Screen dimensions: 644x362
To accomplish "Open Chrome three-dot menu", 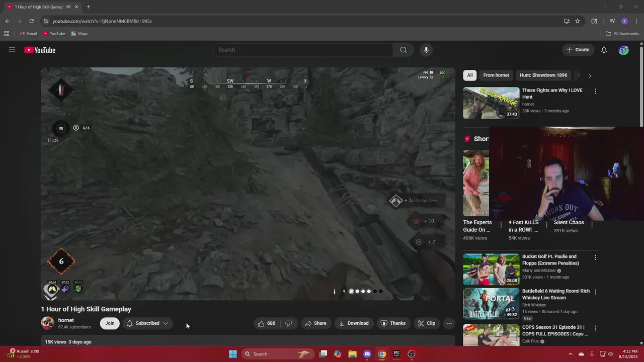I will coord(636,21).
